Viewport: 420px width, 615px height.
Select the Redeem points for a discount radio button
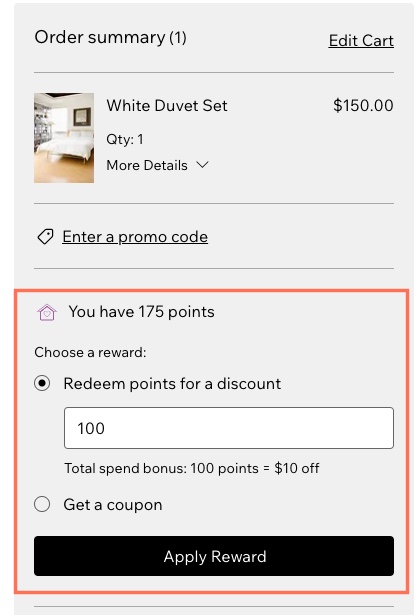click(x=42, y=383)
